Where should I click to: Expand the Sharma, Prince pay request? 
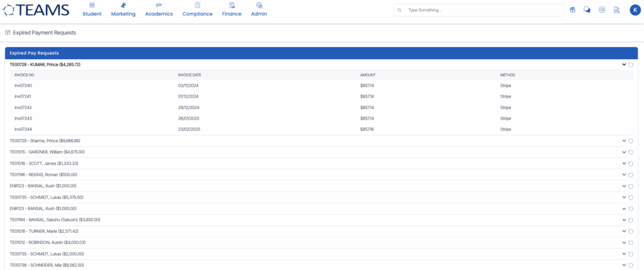point(624,140)
